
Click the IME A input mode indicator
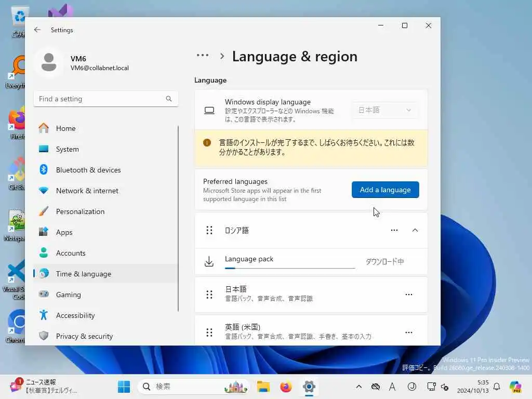point(392,387)
